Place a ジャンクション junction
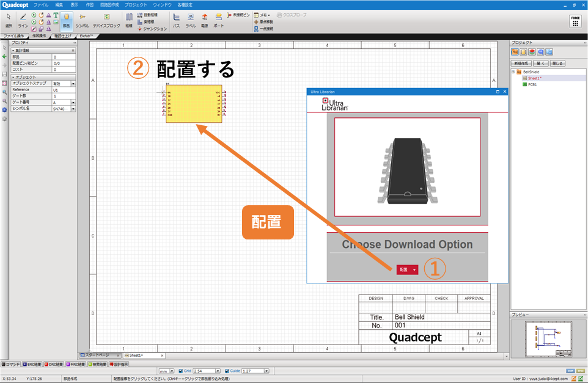 (152, 29)
